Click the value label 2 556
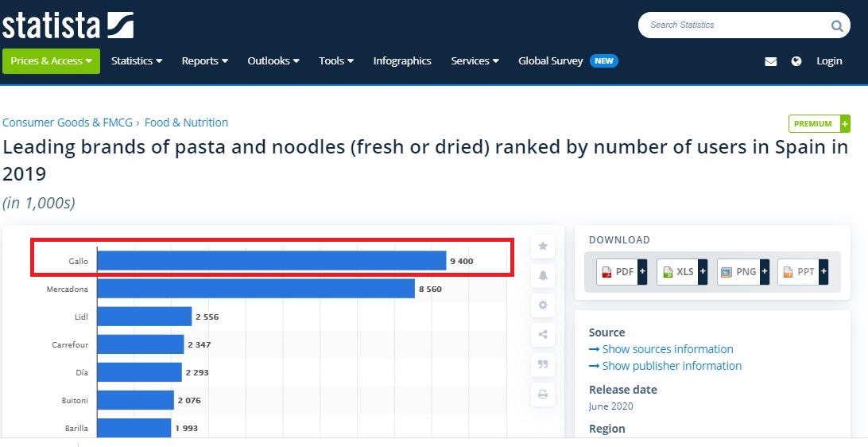The width and height of the screenshot is (868, 447). (207, 317)
